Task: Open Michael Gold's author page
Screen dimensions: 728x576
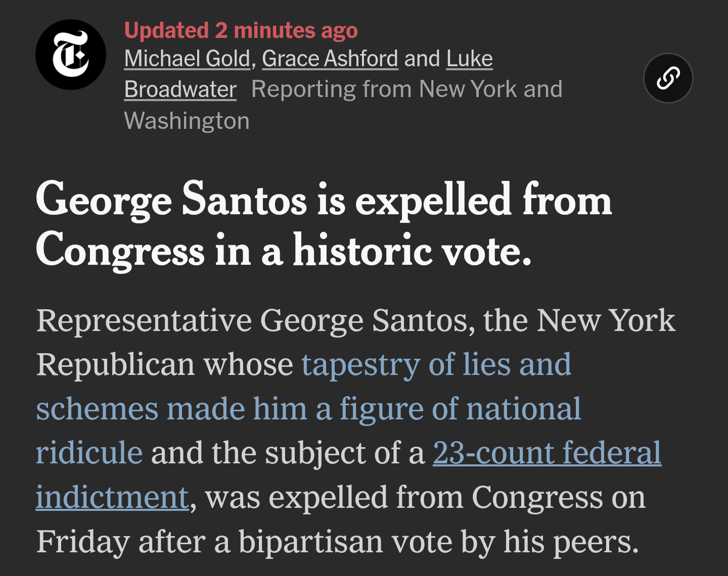Action: point(188,59)
